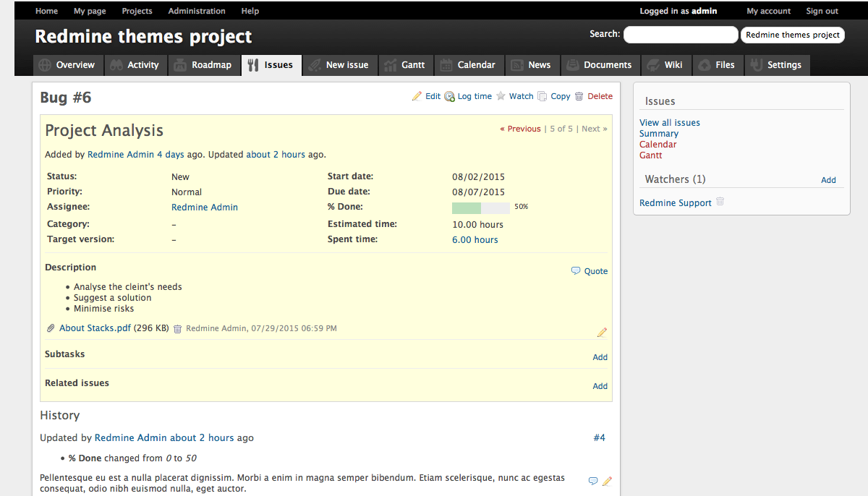This screenshot has height=496, width=868.
Task: Open history note link #4
Action: point(599,437)
